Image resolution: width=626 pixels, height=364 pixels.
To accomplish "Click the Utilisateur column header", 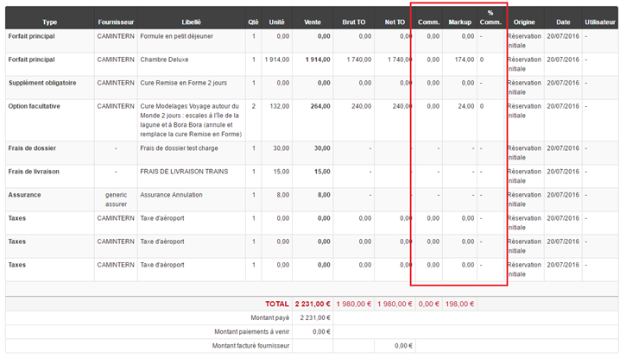I will (x=600, y=22).
